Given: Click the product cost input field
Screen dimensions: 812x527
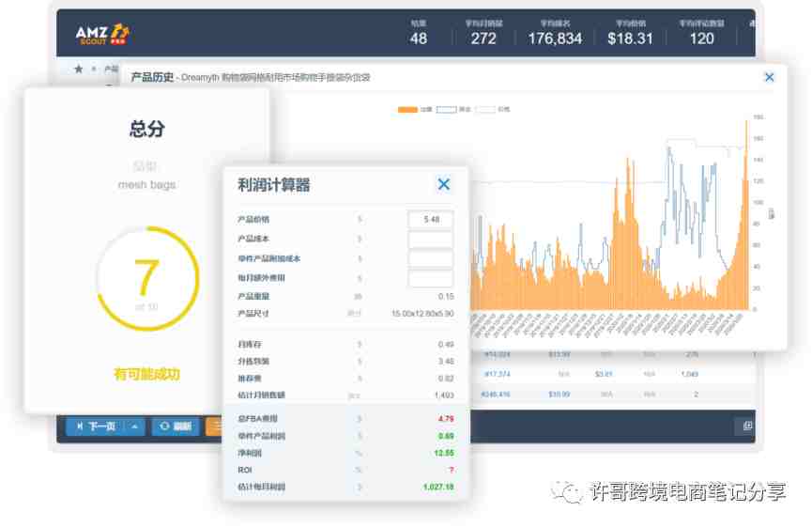Looking at the screenshot, I should (x=430, y=240).
